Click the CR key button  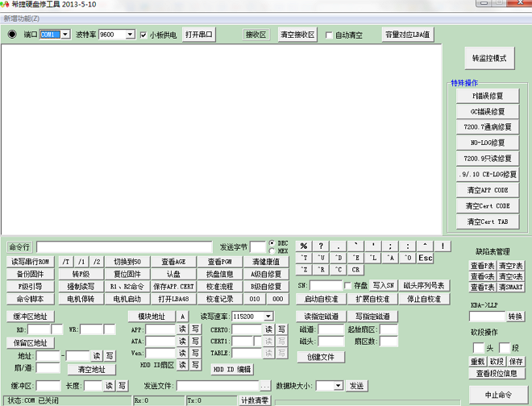[x=355, y=270]
